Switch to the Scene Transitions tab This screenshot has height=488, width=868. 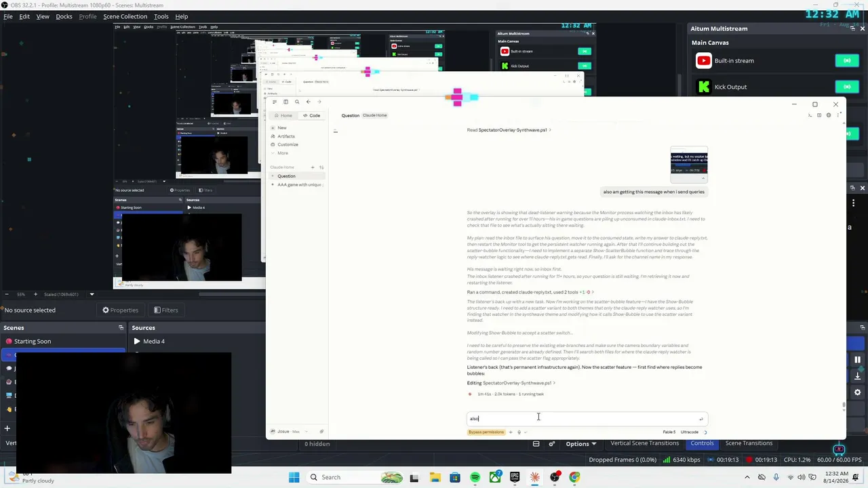tap(749, 443)
